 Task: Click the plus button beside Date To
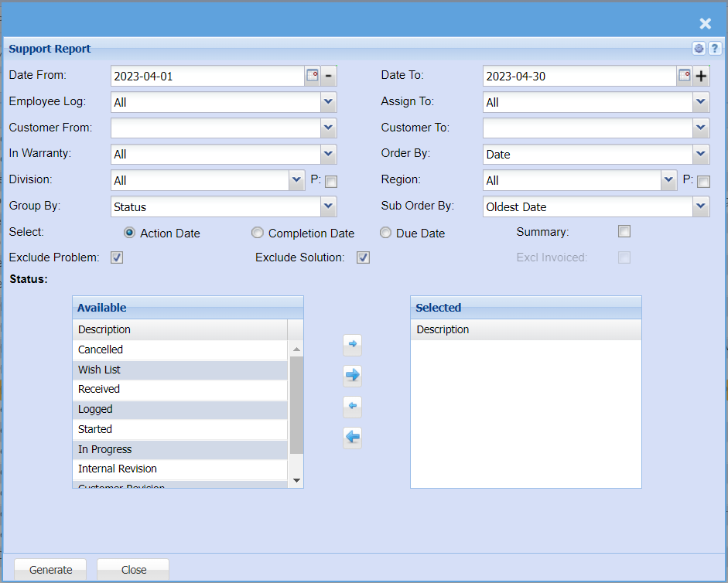coord(702,76)
